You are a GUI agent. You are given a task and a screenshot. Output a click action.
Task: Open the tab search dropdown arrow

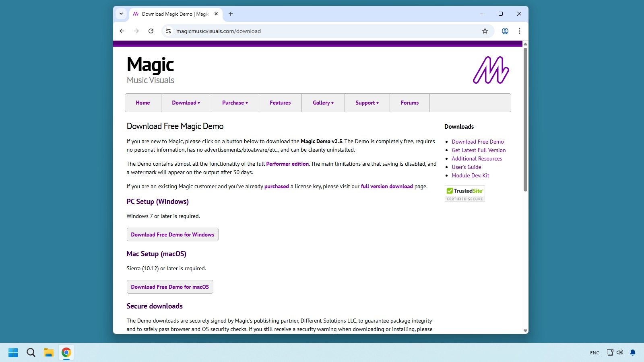tap(121, 14)
